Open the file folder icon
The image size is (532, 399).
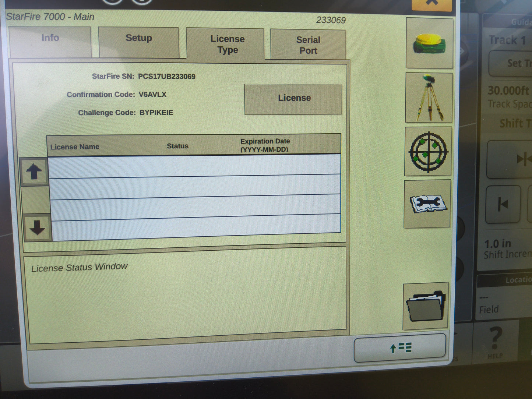coord(426,306)
